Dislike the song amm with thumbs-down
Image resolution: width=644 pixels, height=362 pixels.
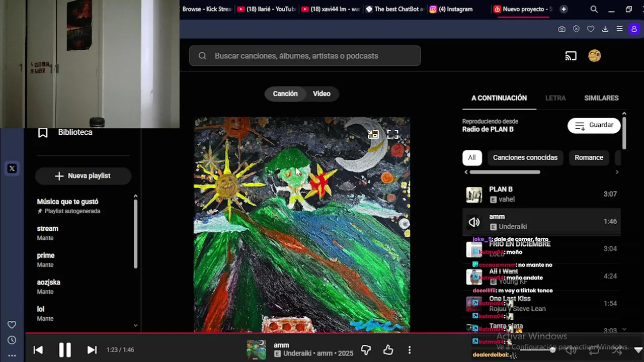point(366,350)
